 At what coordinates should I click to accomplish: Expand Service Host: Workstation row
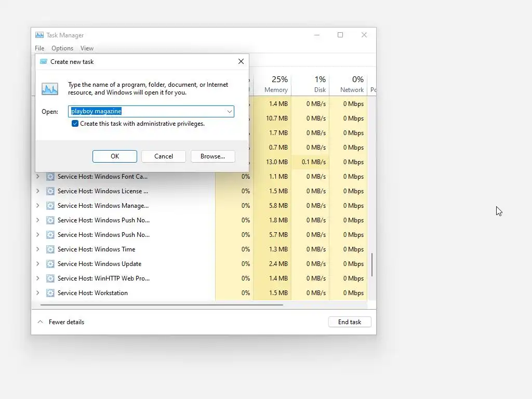point(37,293)
